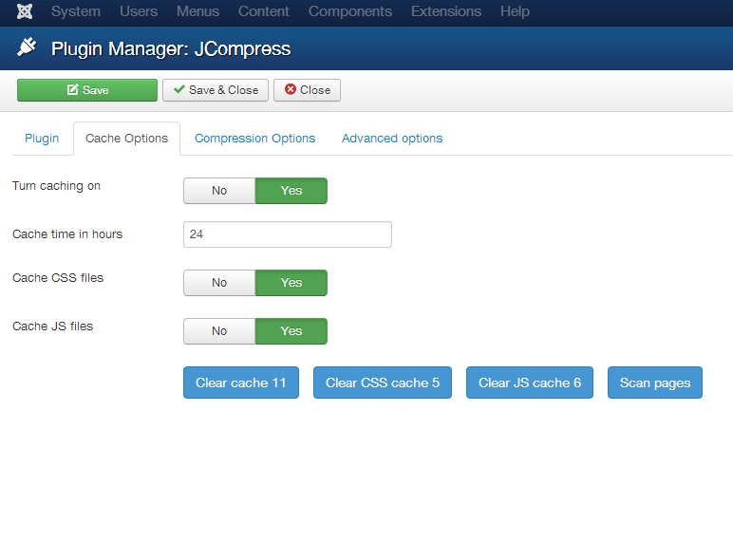Click the 'Turn caching on' label

tap(57, 186)
